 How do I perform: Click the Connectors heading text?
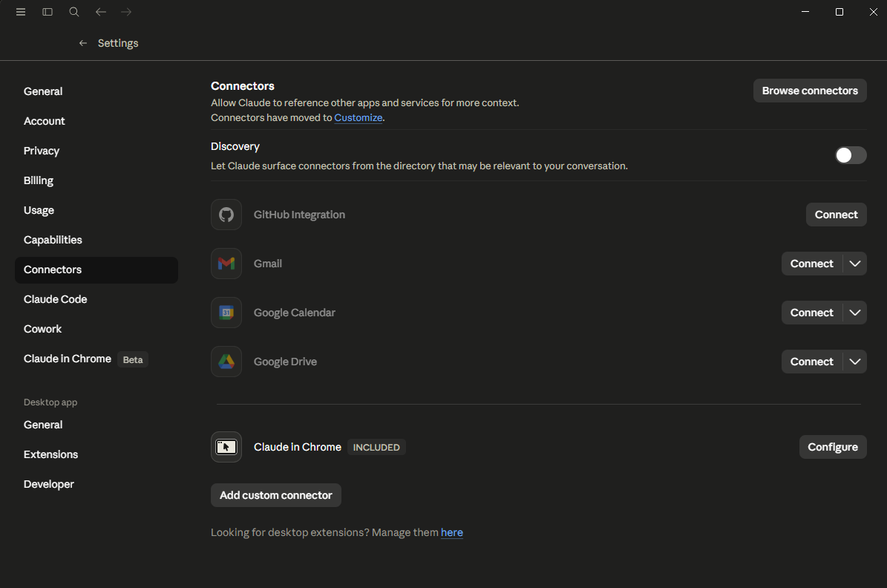[x=243, y=86]
